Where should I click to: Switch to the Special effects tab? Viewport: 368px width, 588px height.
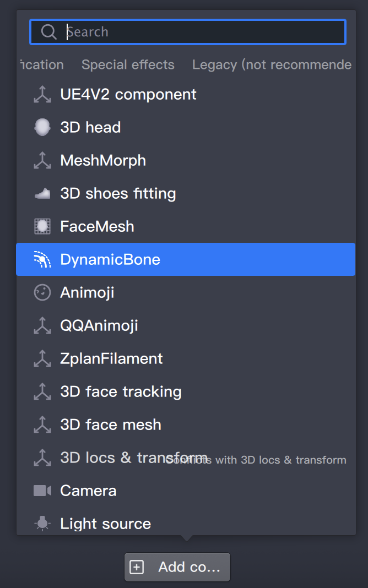pos(128,64)
